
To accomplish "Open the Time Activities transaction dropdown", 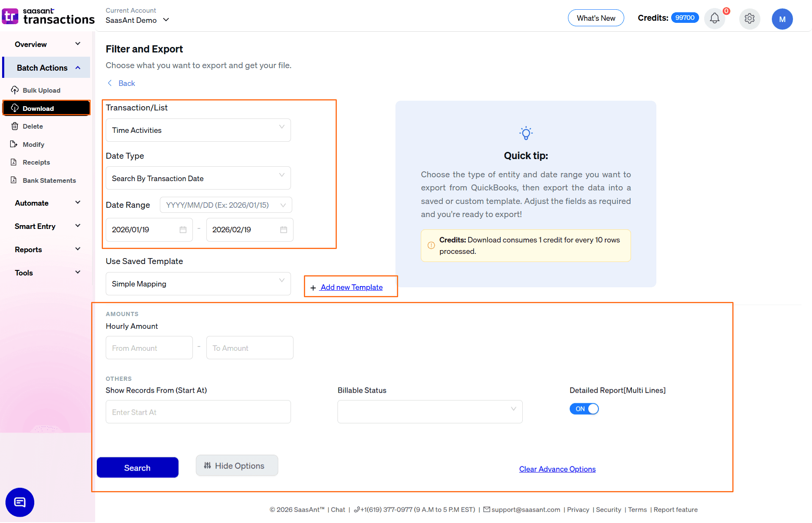I will tap(198, 130).
